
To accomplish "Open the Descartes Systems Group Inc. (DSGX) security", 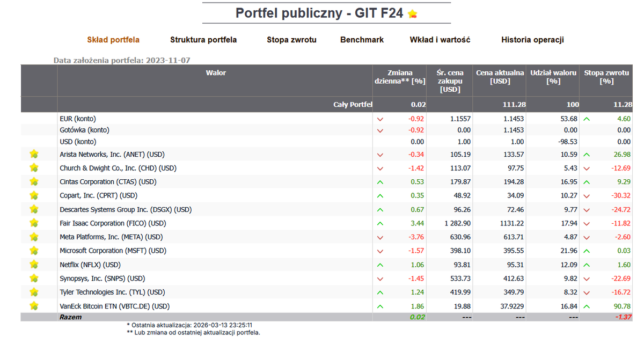I will click(x=126, y=209).
